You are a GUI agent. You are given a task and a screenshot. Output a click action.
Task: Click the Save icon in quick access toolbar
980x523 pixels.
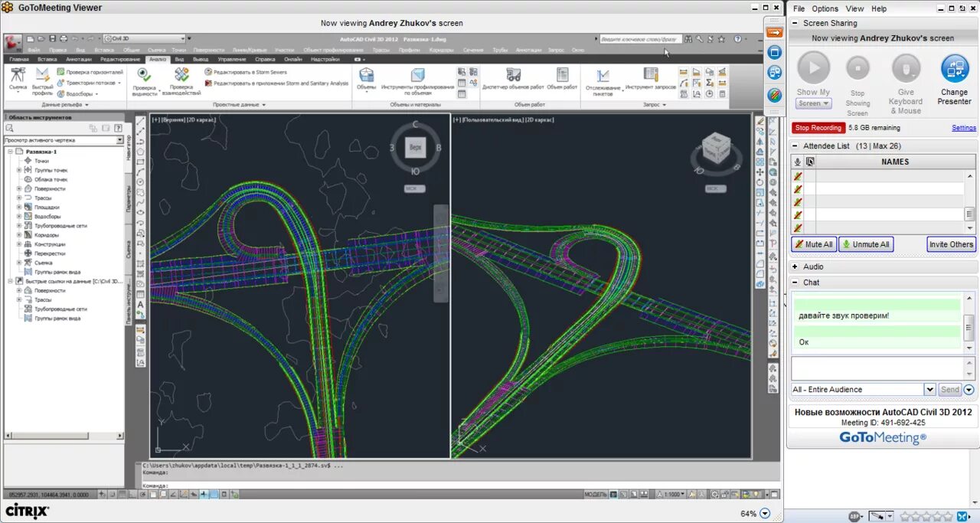(52, 38)
